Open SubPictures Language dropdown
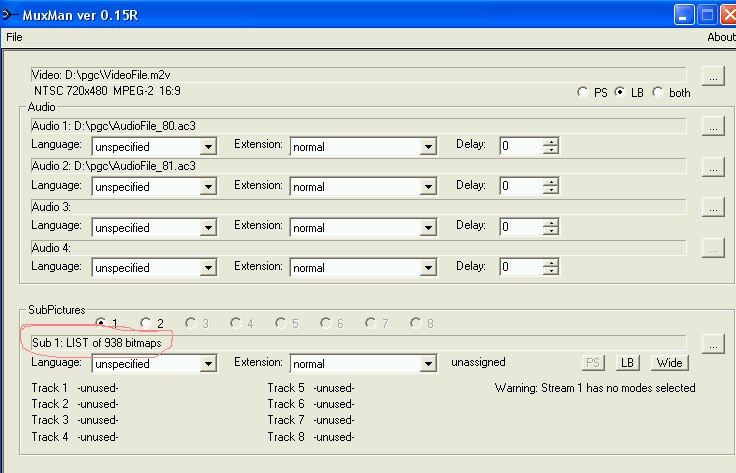736x473 pixels. 208,364
